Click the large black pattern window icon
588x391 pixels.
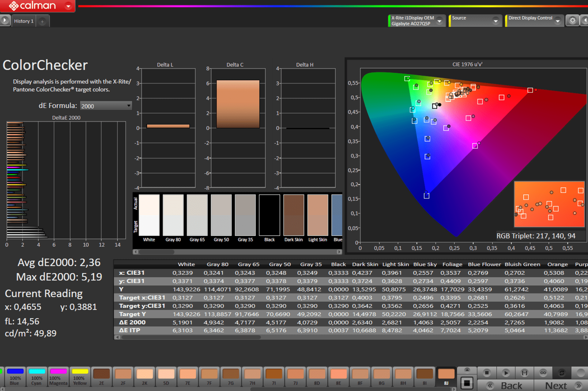(x=467, y=383)
